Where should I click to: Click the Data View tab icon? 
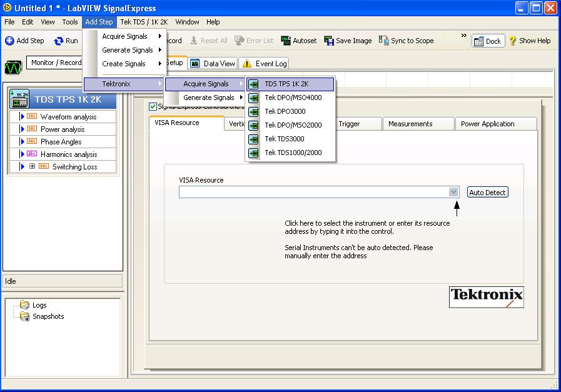pyautogui.click(x=195, y=64)
